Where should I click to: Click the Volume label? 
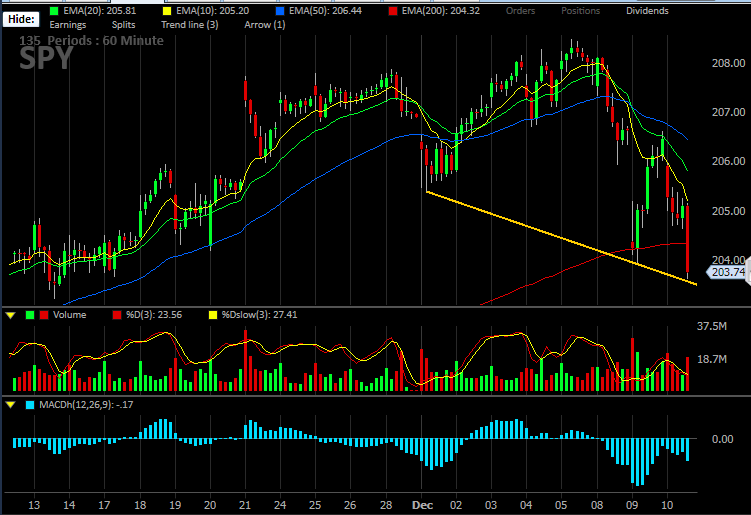70,315
